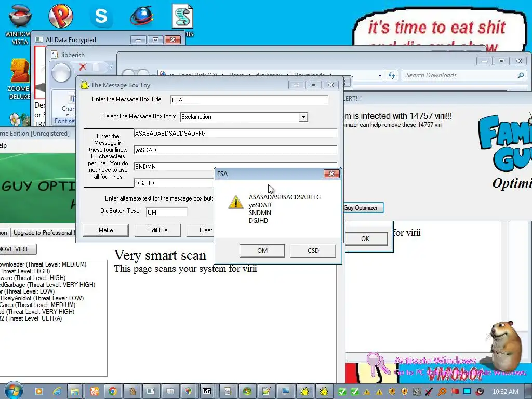This screenshot has height=399, width=532.
Task: Close the FSA message box
Action: point(331,174)
